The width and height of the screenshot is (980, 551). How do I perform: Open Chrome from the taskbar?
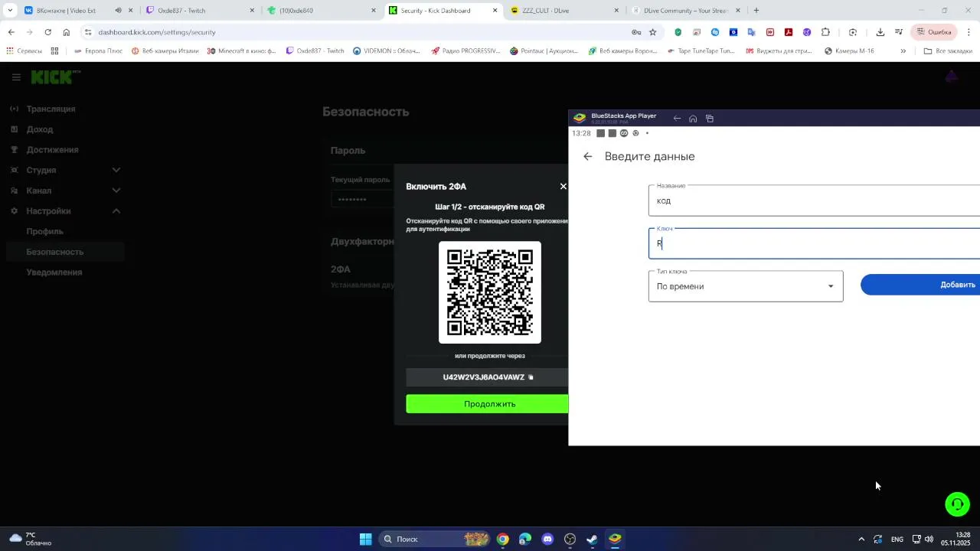[x=502, y=539]
